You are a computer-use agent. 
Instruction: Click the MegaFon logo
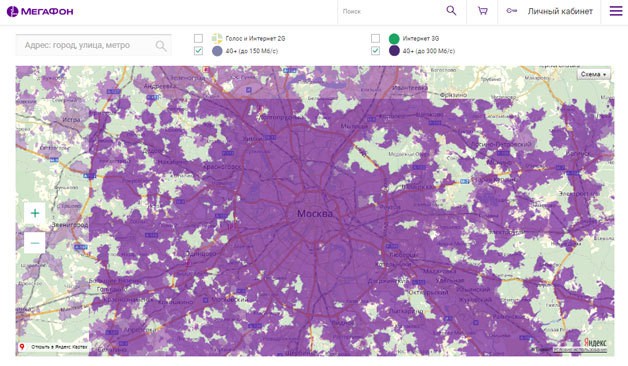click(40, 11)
